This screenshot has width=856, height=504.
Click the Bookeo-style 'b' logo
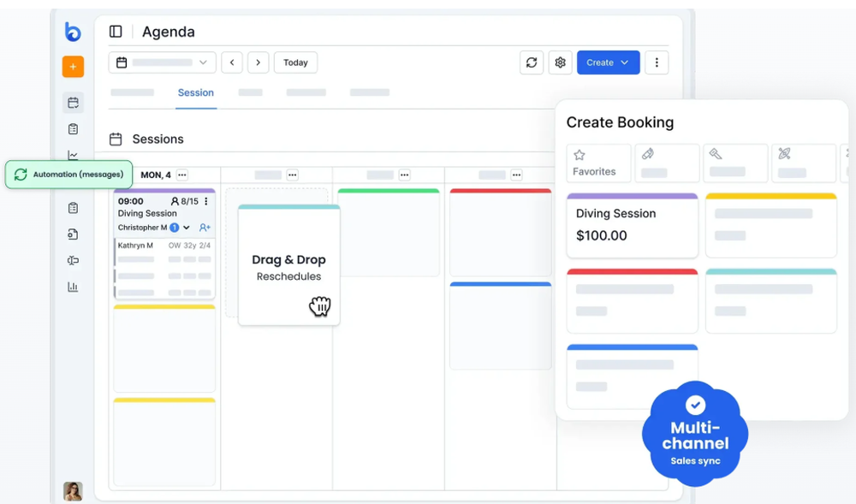tap(73, 32)
